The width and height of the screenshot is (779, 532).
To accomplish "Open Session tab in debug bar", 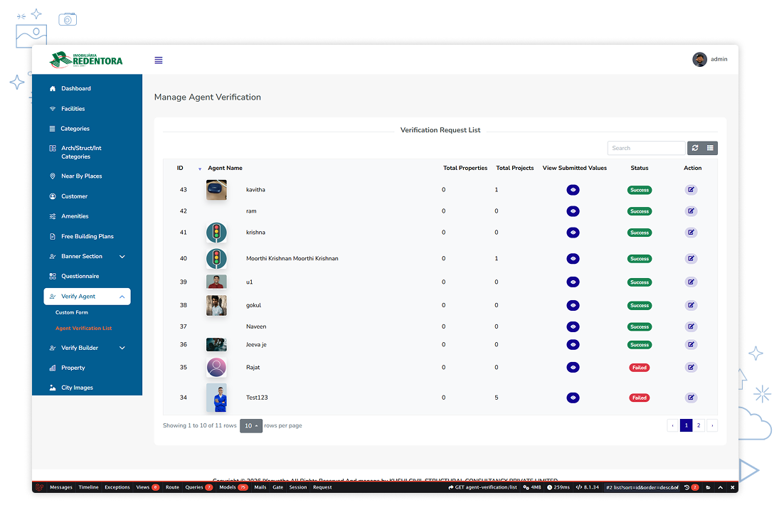I will (298, 487).
